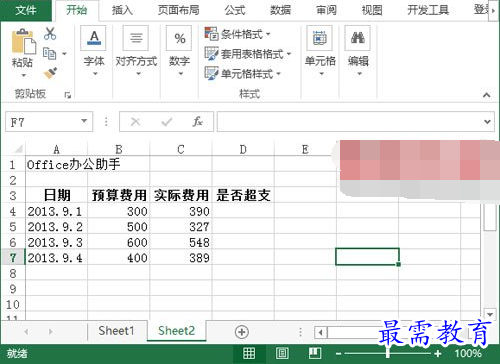Screen dimensions: 500x364
Task: Click inside the formula bar input
Action: point(350,122)
